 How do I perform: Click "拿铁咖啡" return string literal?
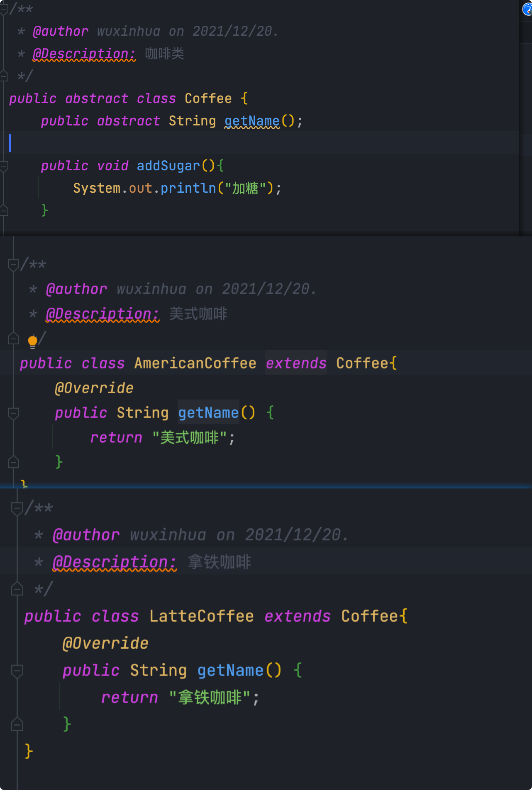(x=210, y=697)
